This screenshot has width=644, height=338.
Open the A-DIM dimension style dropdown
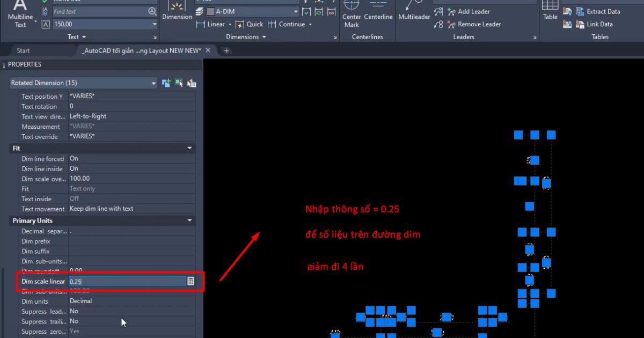[295, 11]
